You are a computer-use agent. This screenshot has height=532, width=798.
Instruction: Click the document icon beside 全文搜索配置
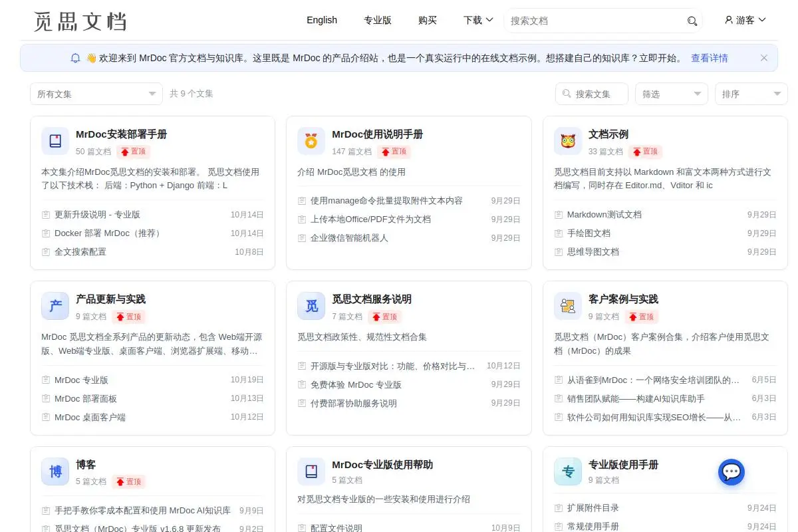tap(46, 252)
